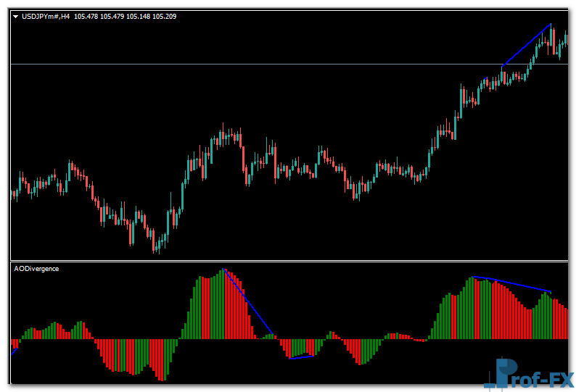
Task: Click the AODivergence indicator label
Action: pyautogui.click(x=37, y=269)
